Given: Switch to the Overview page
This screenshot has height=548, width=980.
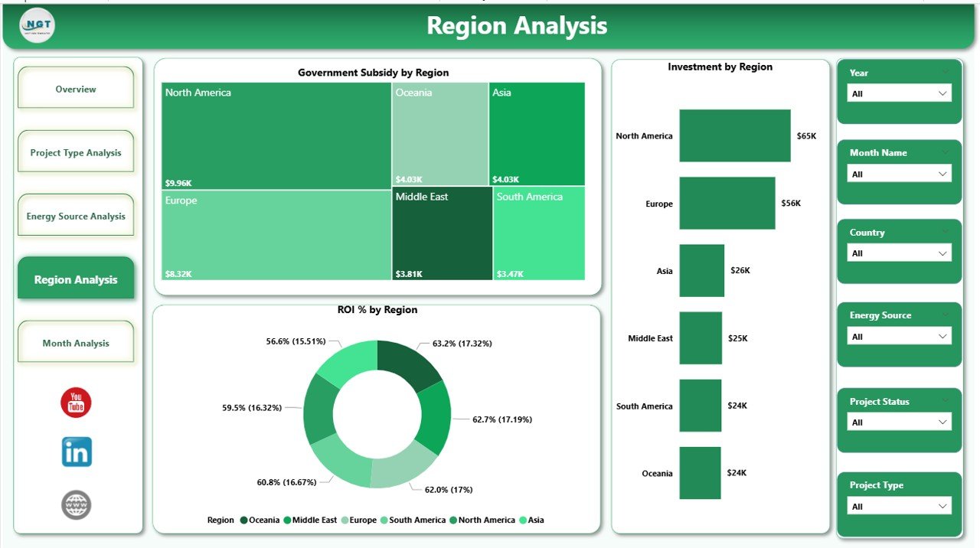Looking at the screenshot, I should 75,89.
